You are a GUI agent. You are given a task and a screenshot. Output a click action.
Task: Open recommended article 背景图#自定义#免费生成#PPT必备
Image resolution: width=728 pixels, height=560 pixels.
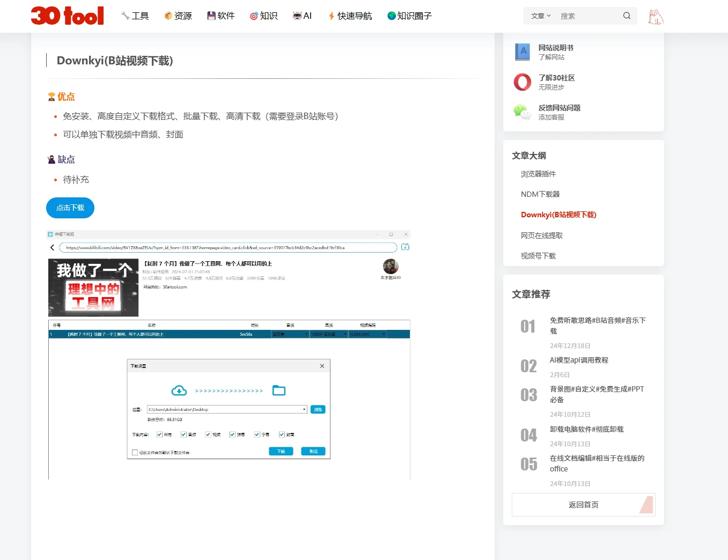point(597,394)
